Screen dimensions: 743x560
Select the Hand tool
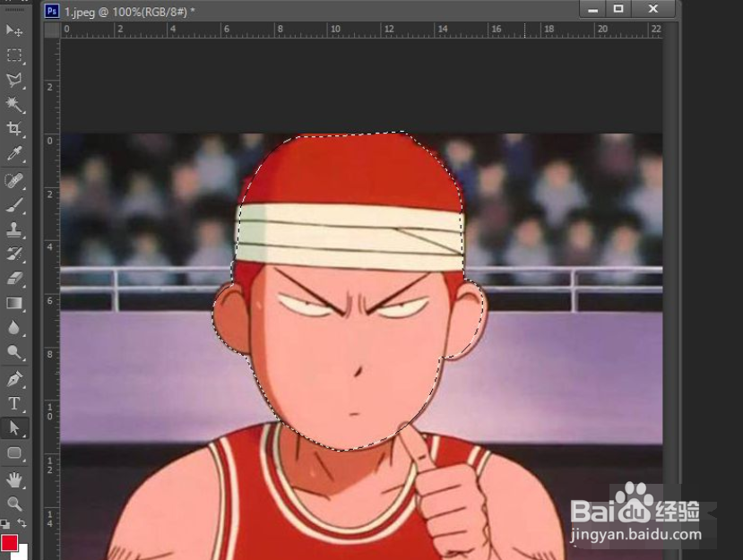(x=14, y=480)
